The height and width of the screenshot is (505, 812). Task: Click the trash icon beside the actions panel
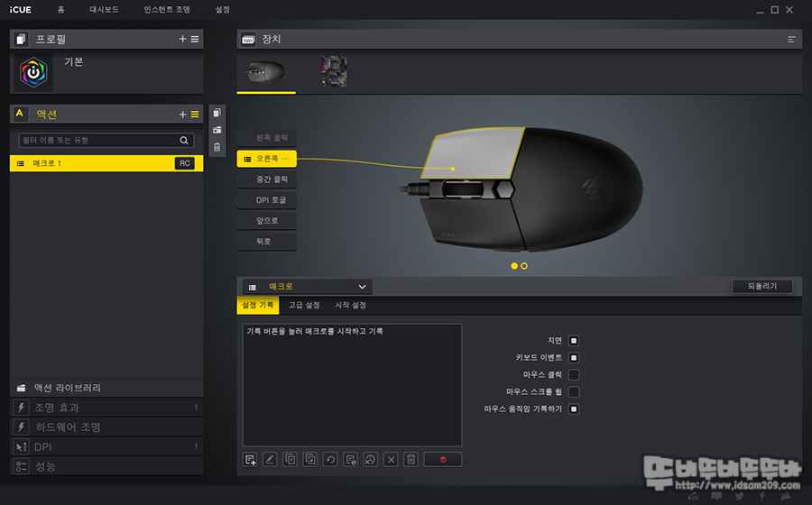[x=217, y=147]
